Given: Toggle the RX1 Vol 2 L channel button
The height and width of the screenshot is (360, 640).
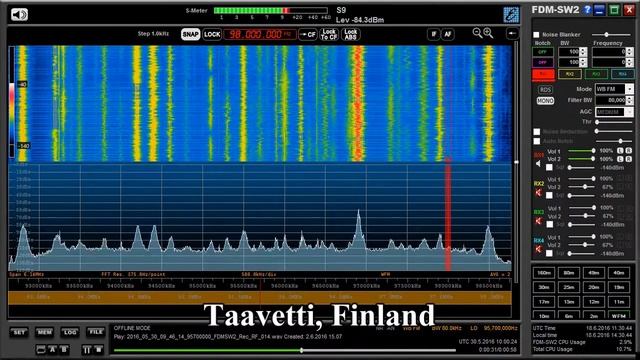Looking at the screenshot, I should pyautogui.click(x=620, y=159).
